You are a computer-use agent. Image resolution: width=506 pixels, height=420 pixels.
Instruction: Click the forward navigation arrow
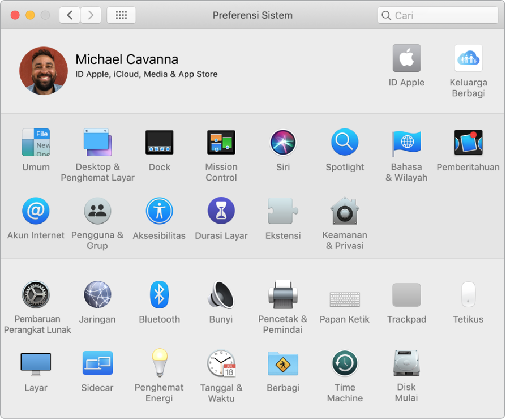[91, 15]
